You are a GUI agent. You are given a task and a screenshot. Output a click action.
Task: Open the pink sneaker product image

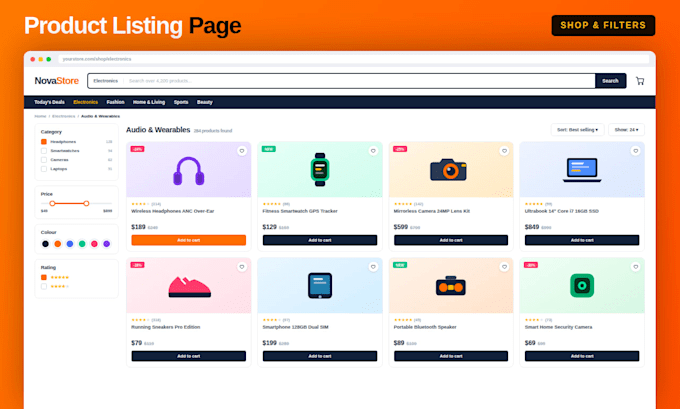pyautogui.click(x=189, y=285)
